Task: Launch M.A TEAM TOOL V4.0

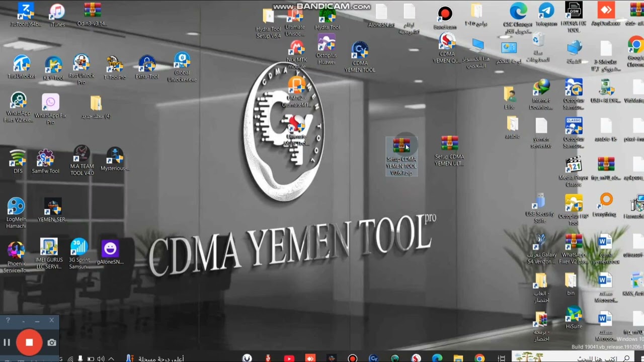Action: click(82, 160)
